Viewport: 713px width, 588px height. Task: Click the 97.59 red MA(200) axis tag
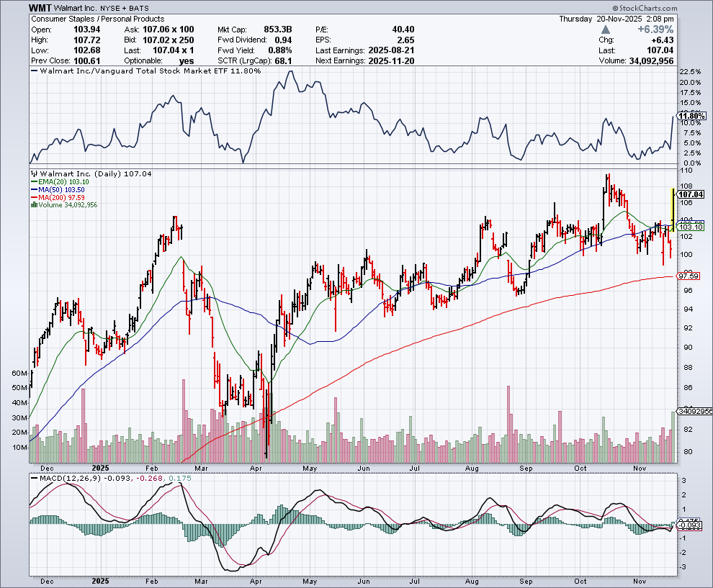689,276
